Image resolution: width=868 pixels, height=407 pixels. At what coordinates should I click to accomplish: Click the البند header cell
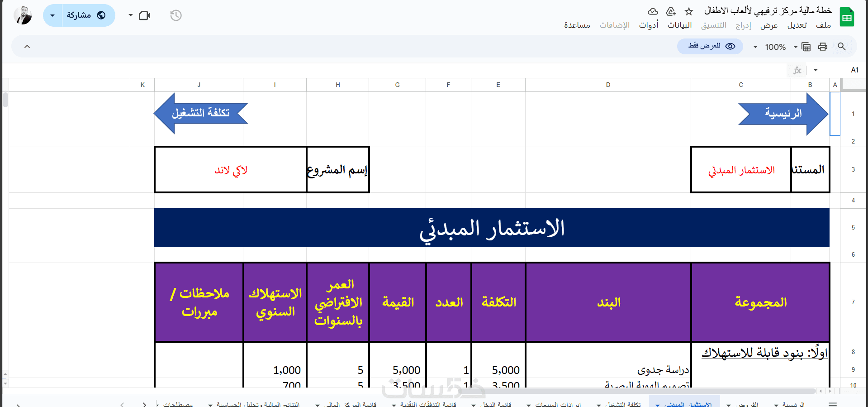tap(608, 302)
